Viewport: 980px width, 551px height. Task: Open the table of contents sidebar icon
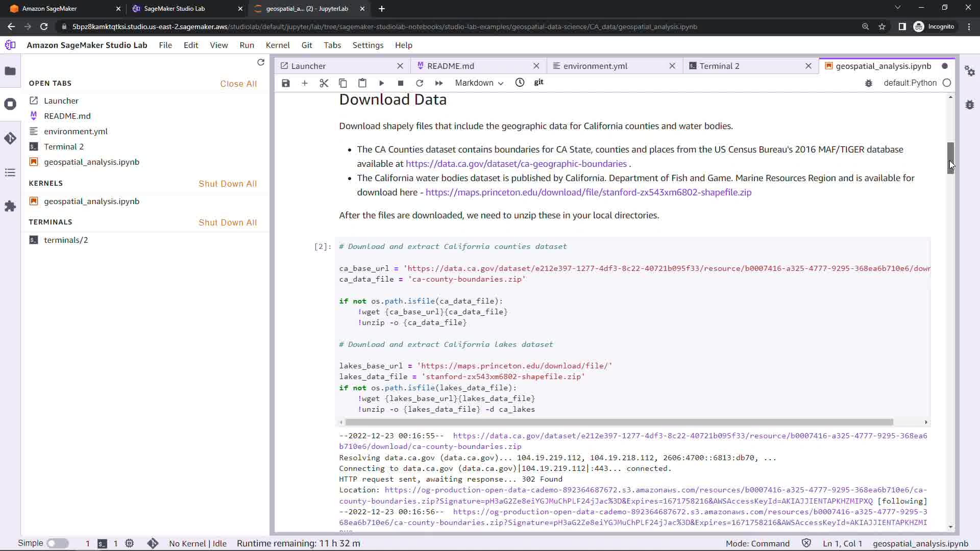click(x=10, y=172)
